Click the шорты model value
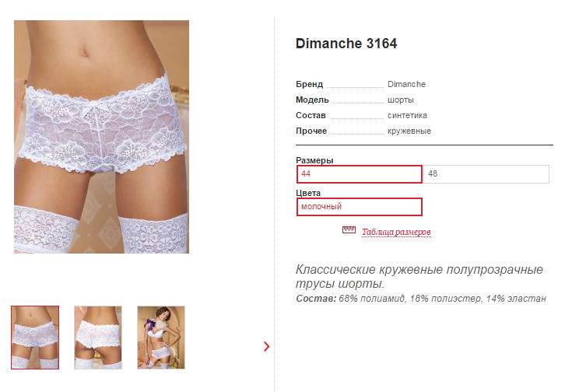Viewport: 572px width, 392px height. coord(401,100)
